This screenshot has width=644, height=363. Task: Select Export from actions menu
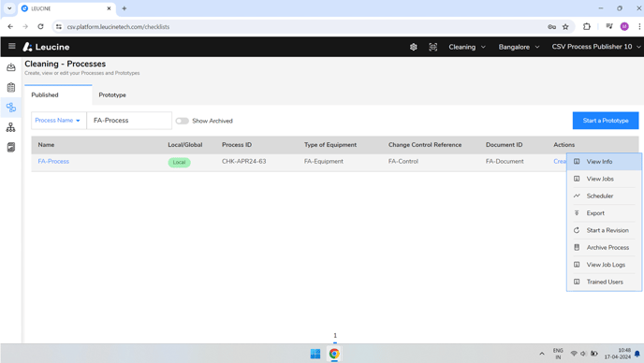point(604,213)
